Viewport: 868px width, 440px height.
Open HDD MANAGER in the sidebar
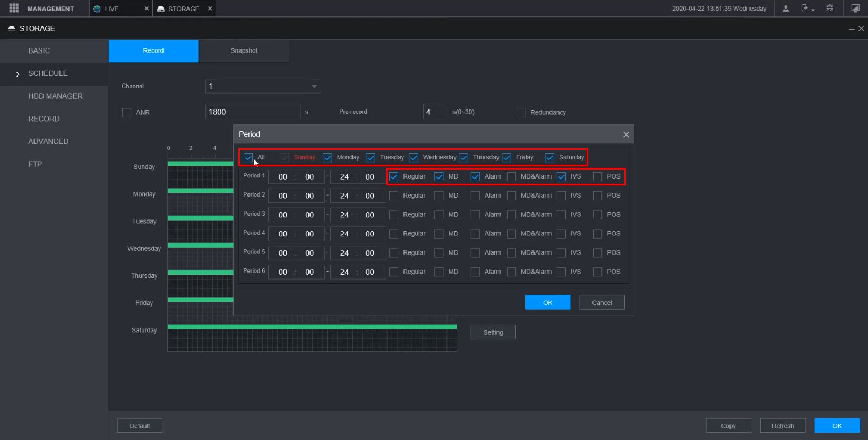[55, 96]
